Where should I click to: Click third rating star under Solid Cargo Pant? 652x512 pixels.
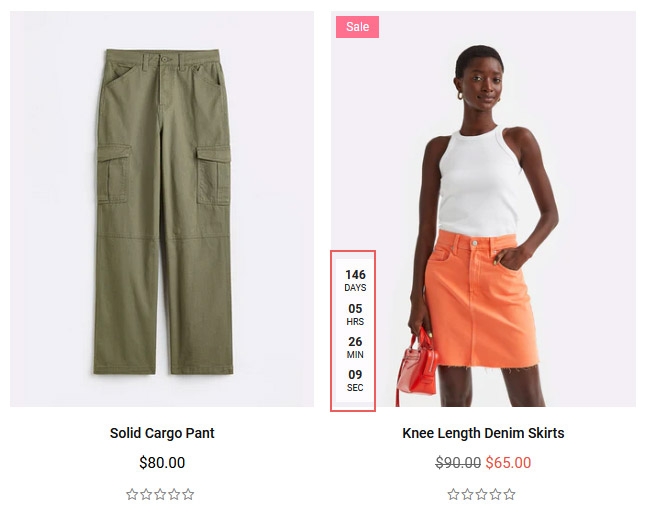tap(160, 494)
